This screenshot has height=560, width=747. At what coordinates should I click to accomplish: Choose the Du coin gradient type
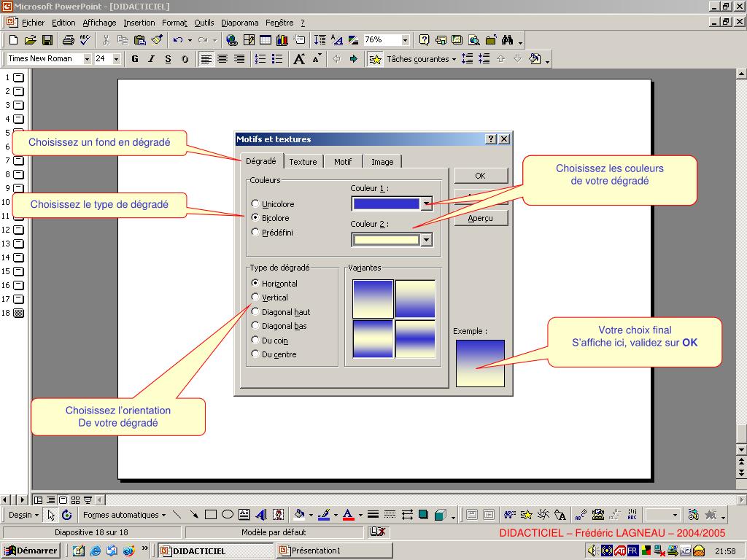255,340
